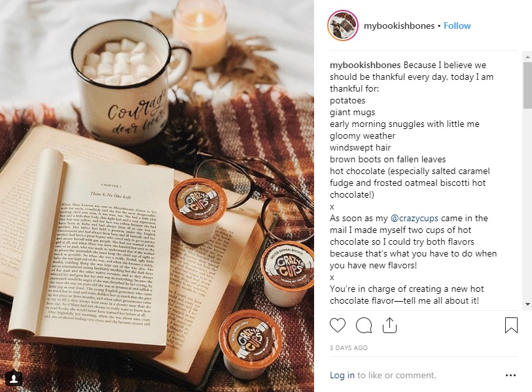Screen dimensions: 532x392
Task: Click the lit candle in the photo
Action: [x=200, y=32]
